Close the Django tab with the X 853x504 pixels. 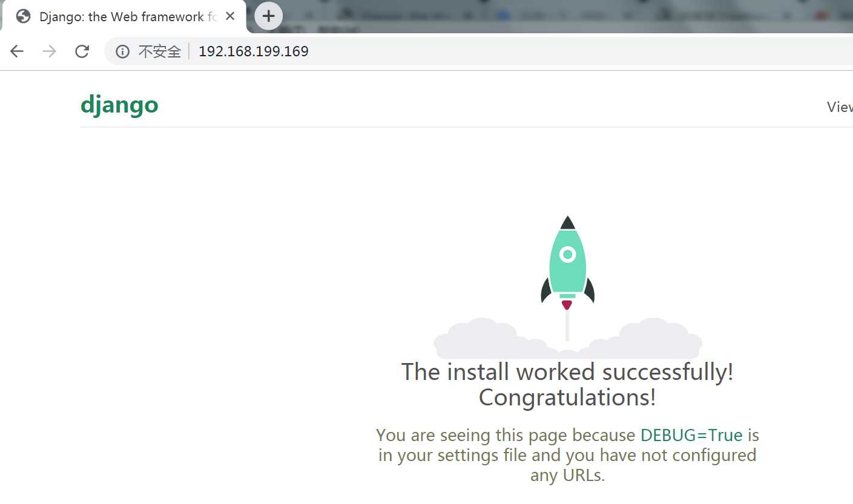pos(230,16)
